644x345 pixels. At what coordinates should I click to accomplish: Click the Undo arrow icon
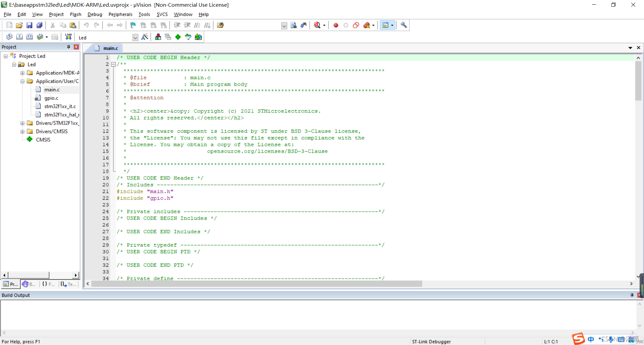[x=86, y=25]
